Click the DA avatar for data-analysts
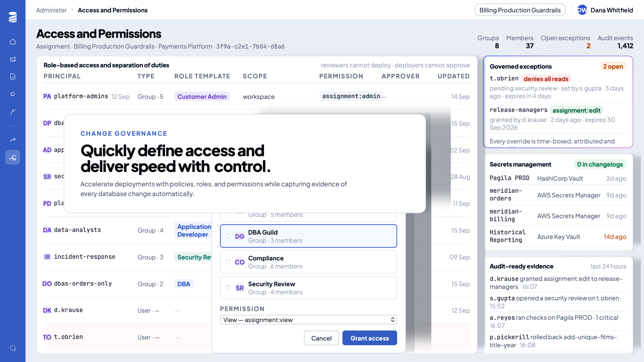The image size is (644, 362). tap(47, 230)
